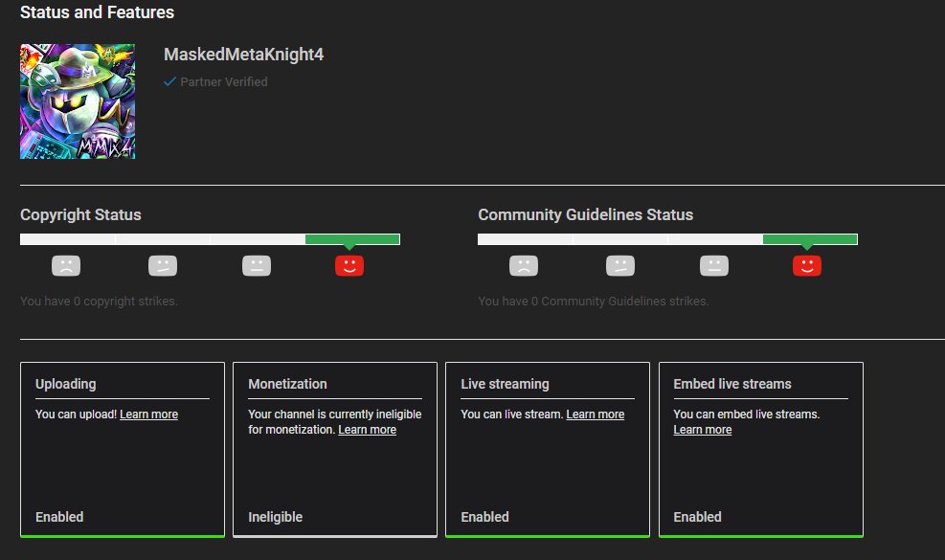Open Learn more link in Live streaming card
This screenshot has height=560, width=945.
click(x=596, y=414)
